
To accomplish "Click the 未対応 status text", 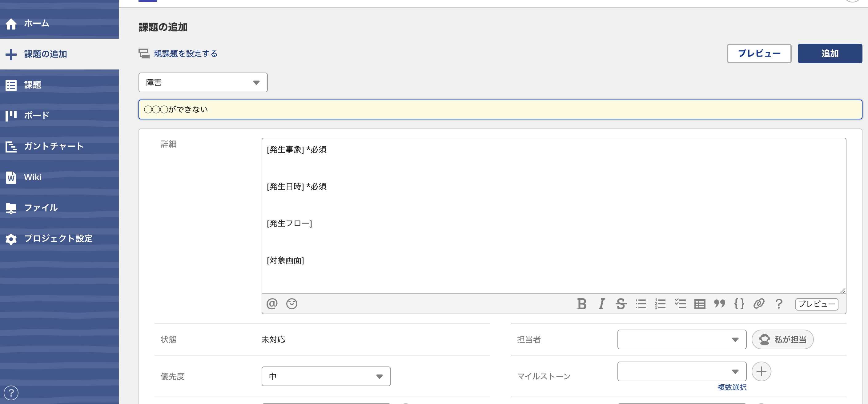I will (273, 339).
